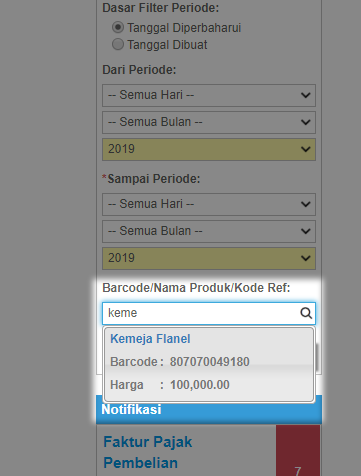Open Sampai Periode 2019 year dropdown
This screenshot has height=476, width=361.
click(x=209, y=258)
